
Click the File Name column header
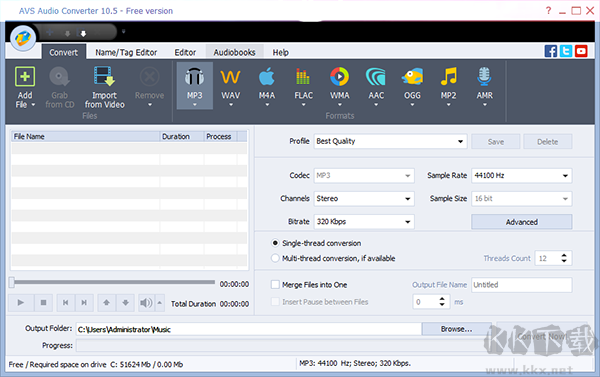[x=85, y=137]
